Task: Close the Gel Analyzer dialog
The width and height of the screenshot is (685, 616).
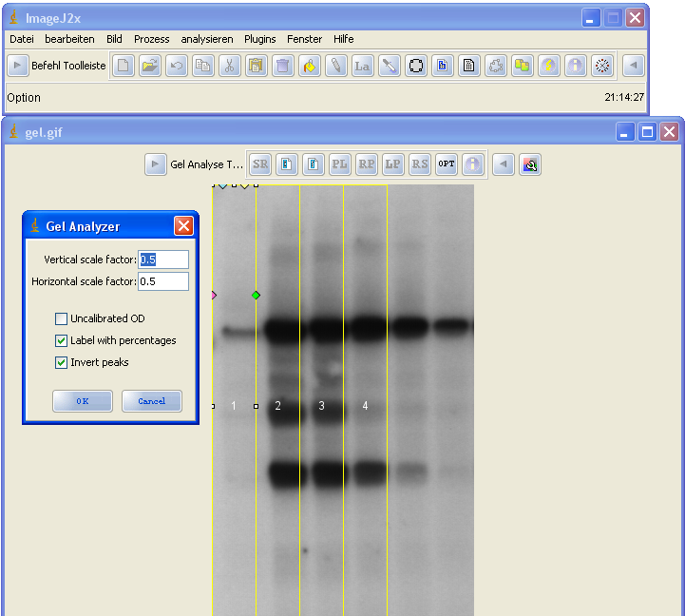Action: pos(184,226)
